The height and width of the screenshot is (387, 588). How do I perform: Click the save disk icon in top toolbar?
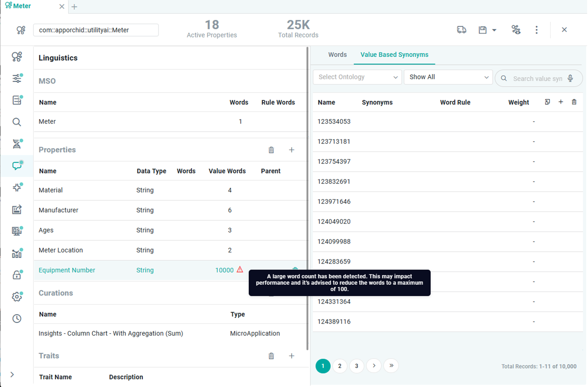pos(482,30)
